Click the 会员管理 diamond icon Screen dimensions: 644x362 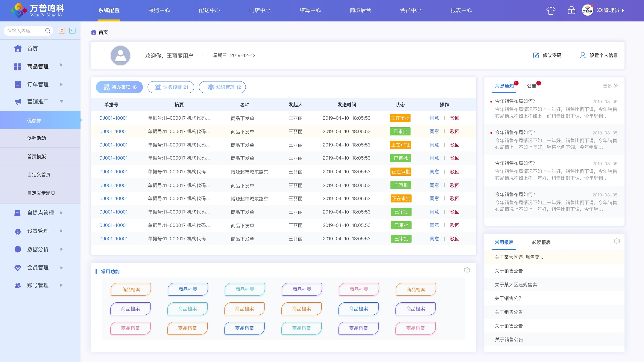click(18, 268)
